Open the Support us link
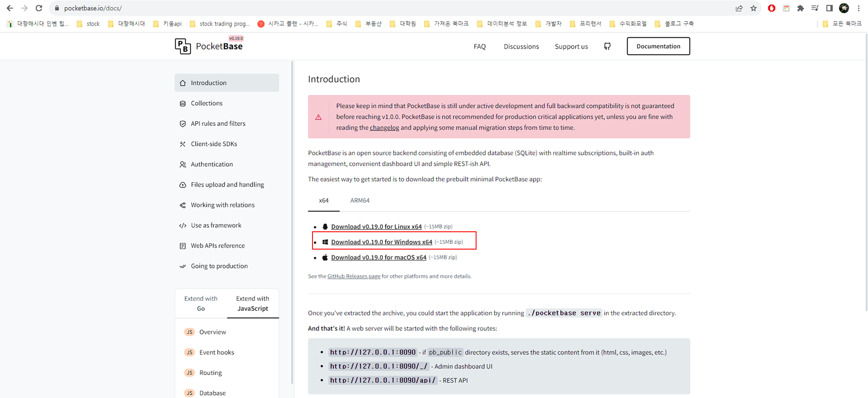The height and width of the screenshot is (398, 868). point(571,46)
